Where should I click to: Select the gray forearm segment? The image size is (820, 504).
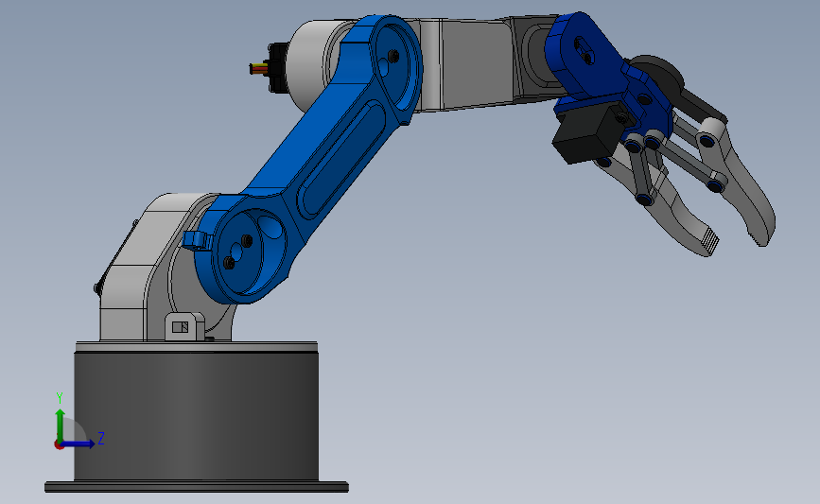(x=479, y=63)
